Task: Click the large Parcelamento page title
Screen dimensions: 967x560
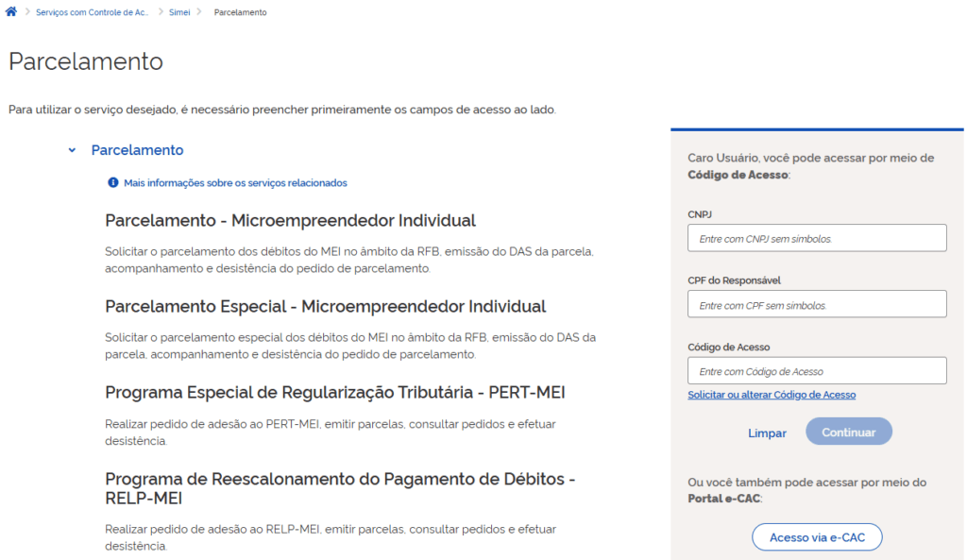Action: [x=86, y=61]
